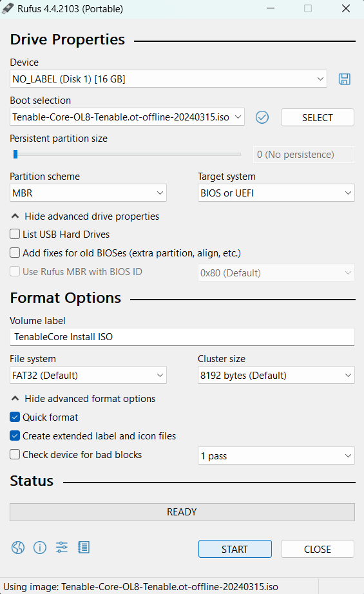364x594 pixels.
Task: Toggle Add fixes for old BIOSes
Action: pos(15,253)
